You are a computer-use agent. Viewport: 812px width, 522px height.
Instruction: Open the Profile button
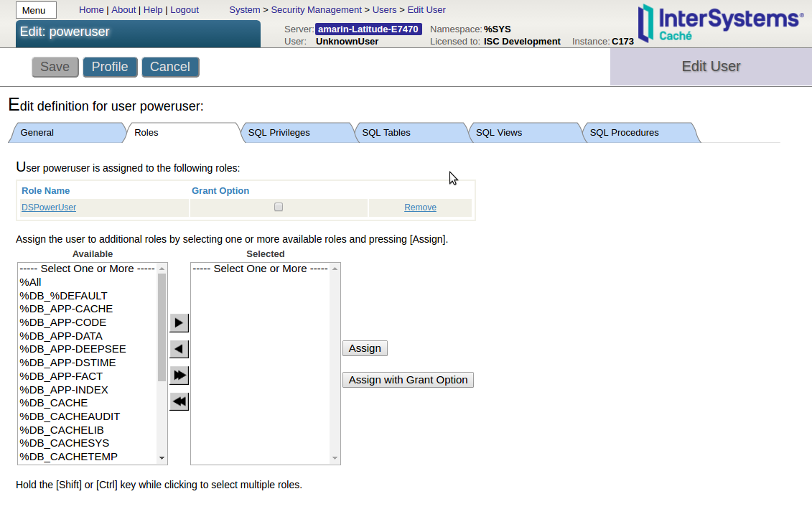point(110,67)
